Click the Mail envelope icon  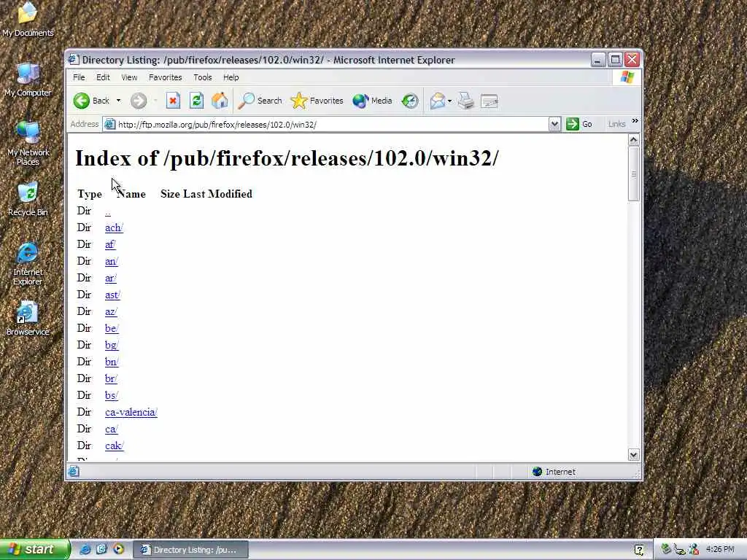click(438, 101)
